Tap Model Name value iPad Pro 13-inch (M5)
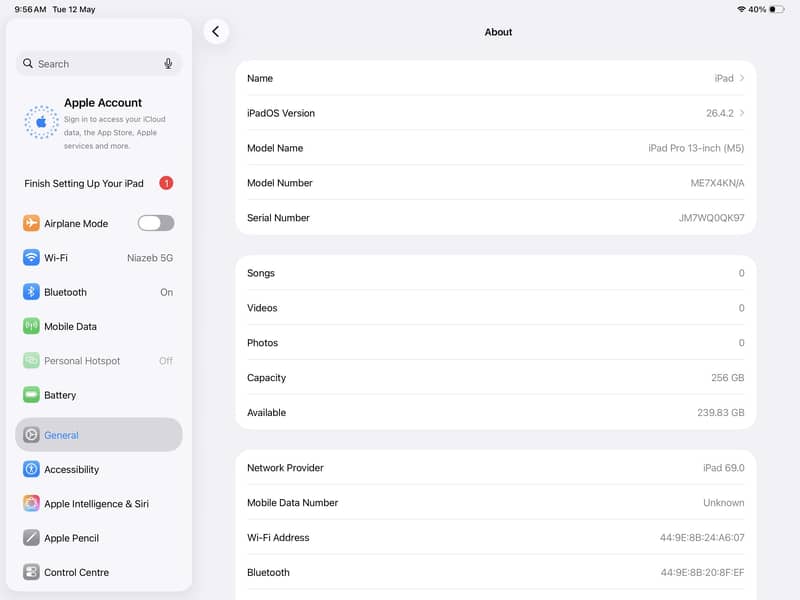Viewport: 800px width, 600px height. (x=696, y=148)
